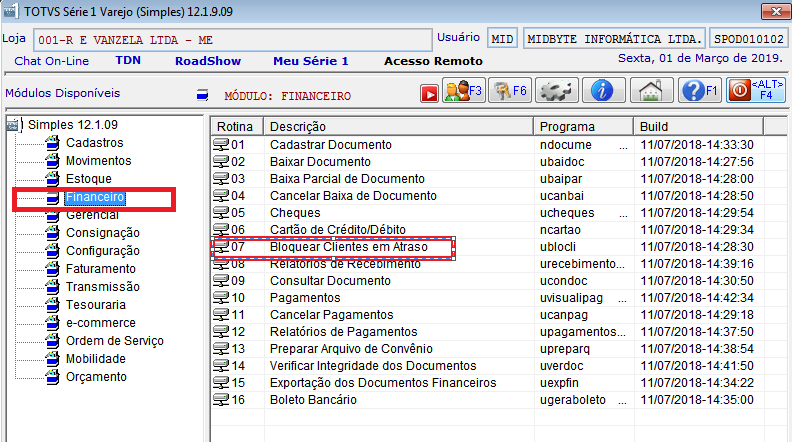Screen dimensions: 792x442
Task: Select Baixa Parcial de Documento routine
Action: click(x=347, y=179)
